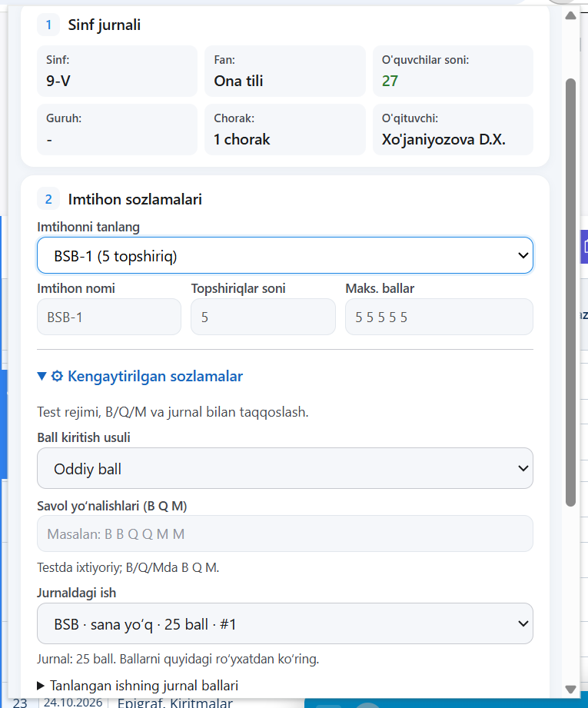Viewport: 588px width, 708px height.
Task: Open the Ball kiritish usuli dropdown
Action: tap(285, 468)
